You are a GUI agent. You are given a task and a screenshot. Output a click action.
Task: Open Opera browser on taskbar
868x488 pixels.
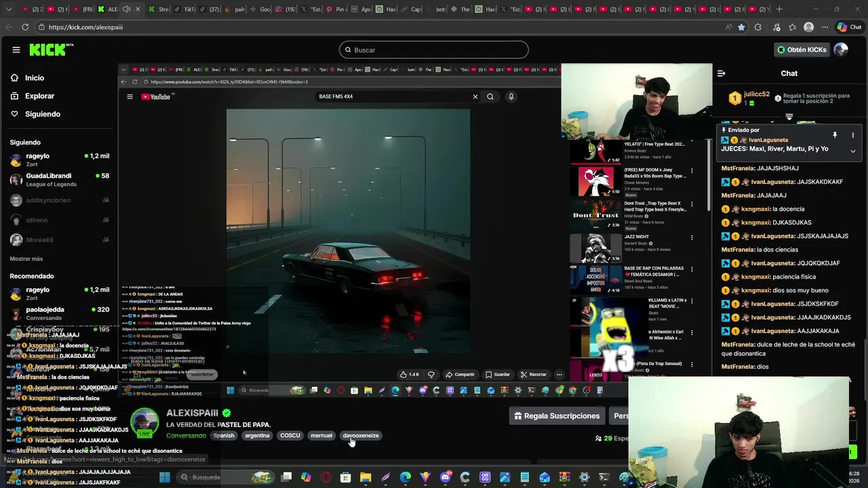coord(326,477)
